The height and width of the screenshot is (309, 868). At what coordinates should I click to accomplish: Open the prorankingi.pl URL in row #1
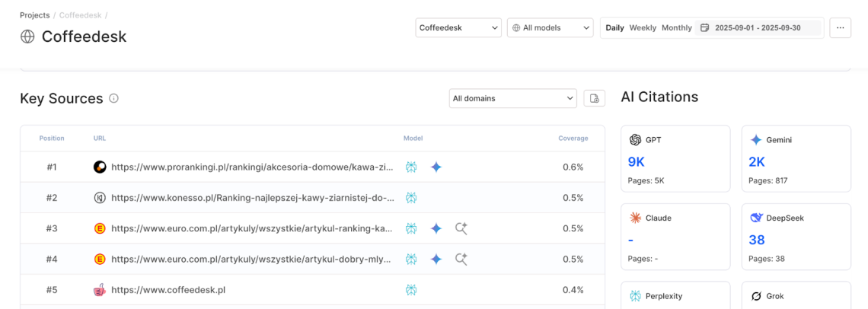[253, 167]
